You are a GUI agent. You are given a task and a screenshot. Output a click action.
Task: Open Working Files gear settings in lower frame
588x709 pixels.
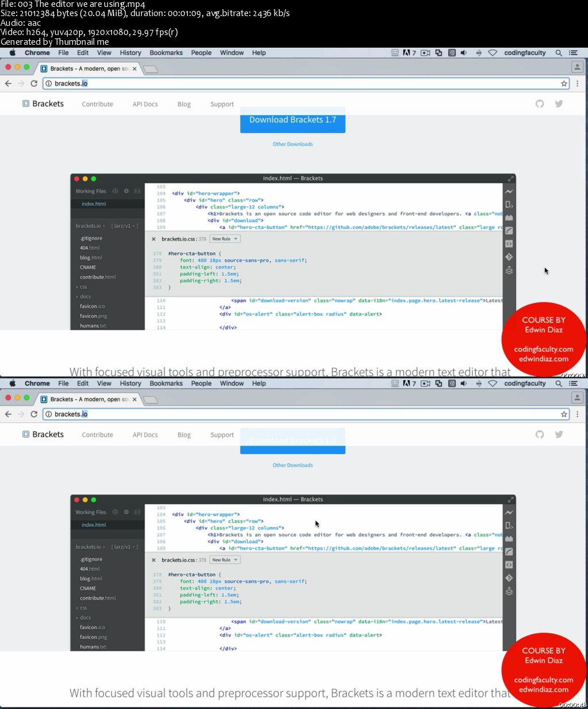tap(126, 512)
